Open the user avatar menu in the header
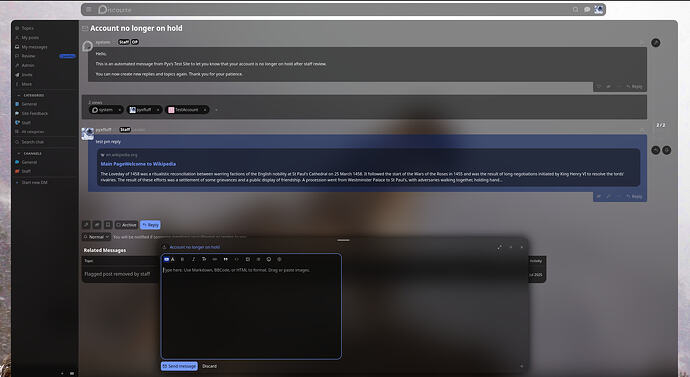The image size is (690, 377). (598, 9)
